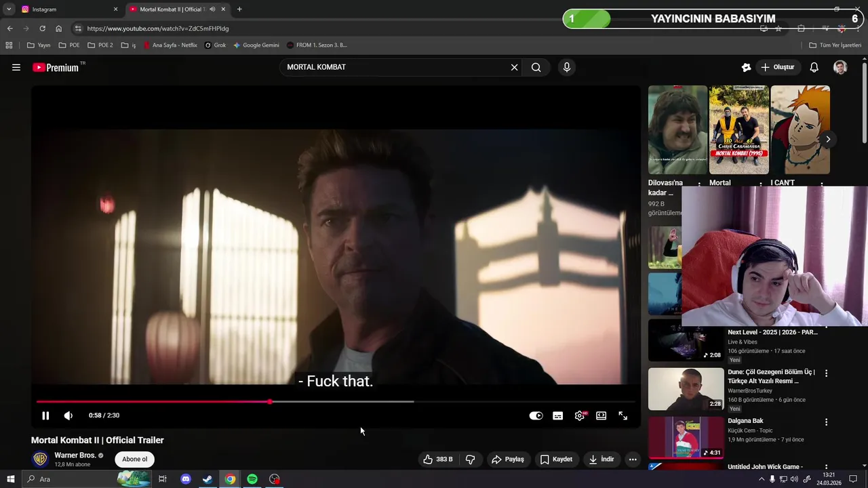Viewport: 868px width, 488px height.
Task: Open the Grok bookmark
Action: [216, 45]
